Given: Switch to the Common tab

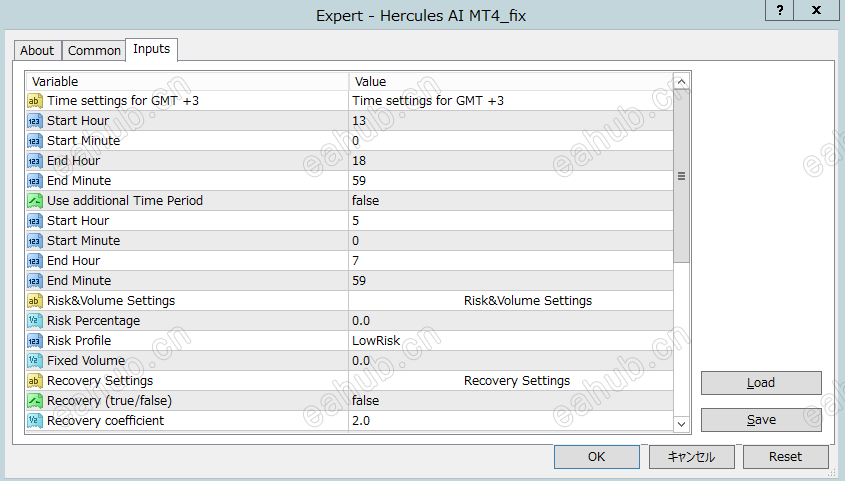Looking at the screenshot, I should [94, 51].
